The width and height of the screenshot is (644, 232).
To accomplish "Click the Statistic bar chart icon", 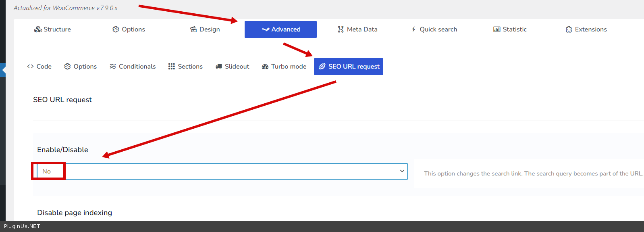I will click(497, 29).
